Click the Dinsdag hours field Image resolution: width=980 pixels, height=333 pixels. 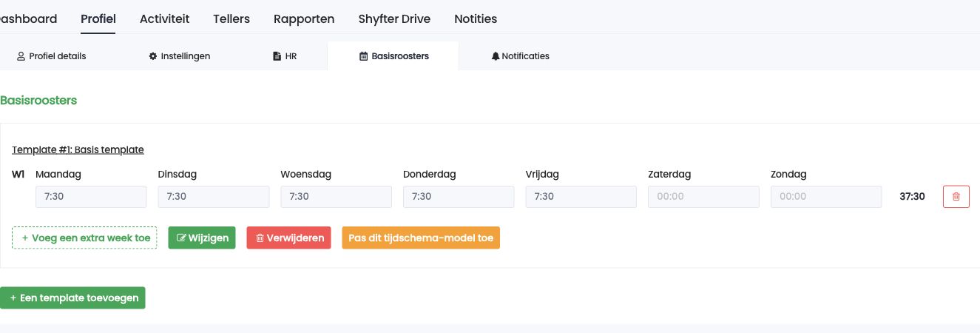(214, 196)
